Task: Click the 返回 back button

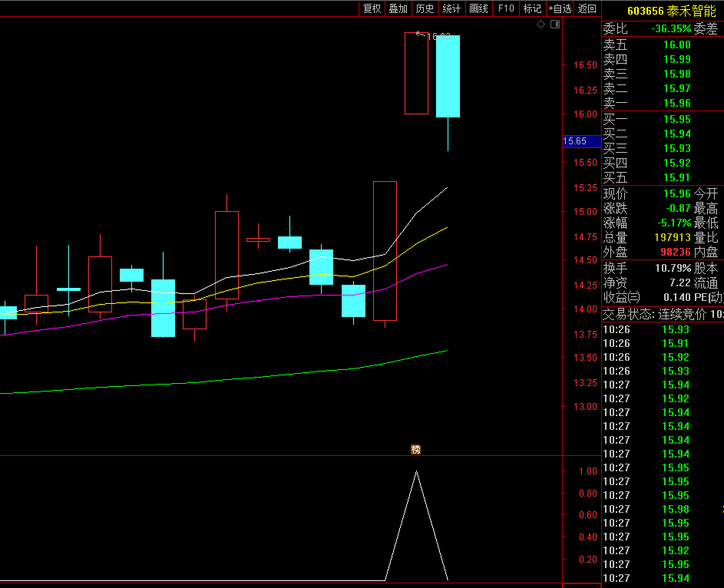Action: pos(587,8)
